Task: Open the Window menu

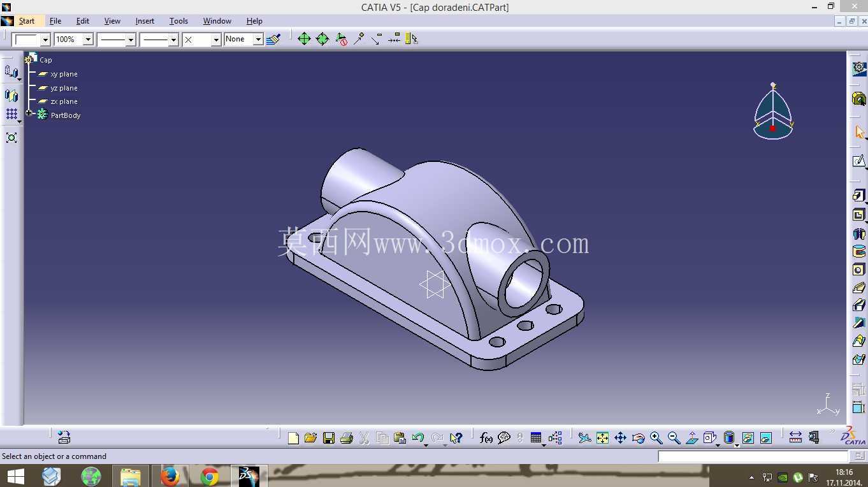Action: tap(217, 21)
